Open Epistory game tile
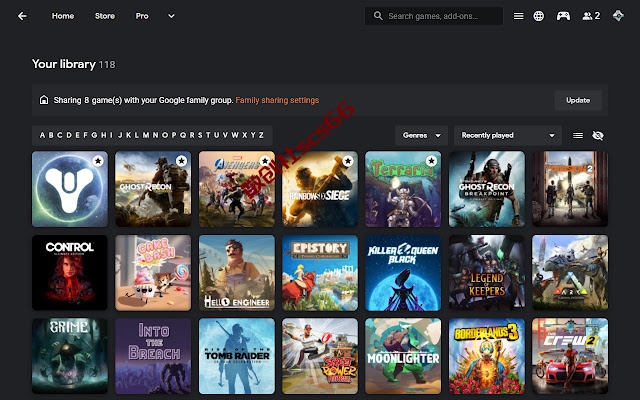This screenshot has height=400, width=640. click(320, 273)
